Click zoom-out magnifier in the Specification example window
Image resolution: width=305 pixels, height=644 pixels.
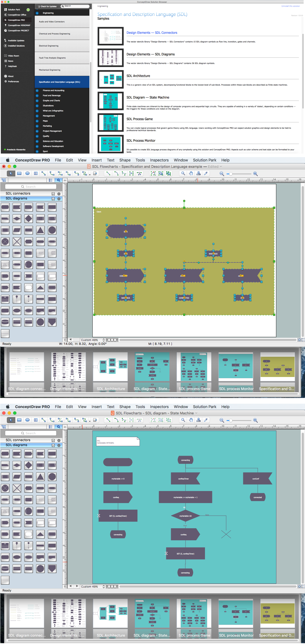[222, 174]
